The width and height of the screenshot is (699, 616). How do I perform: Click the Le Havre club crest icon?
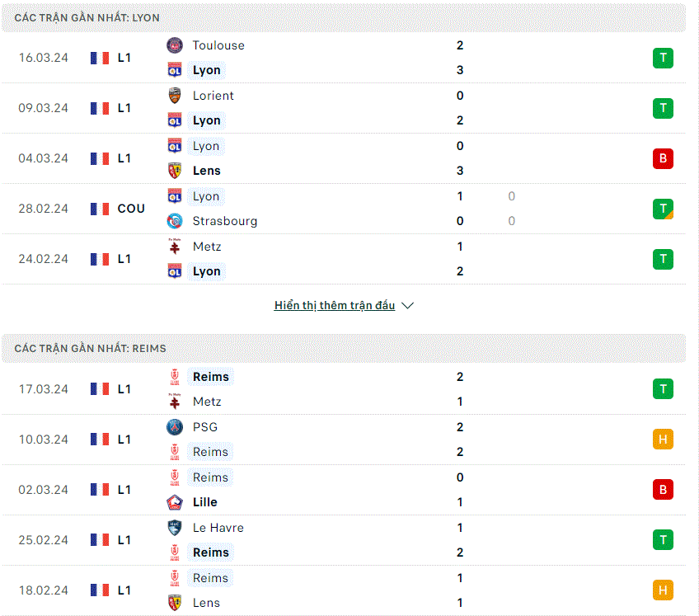tap(174, 528)
